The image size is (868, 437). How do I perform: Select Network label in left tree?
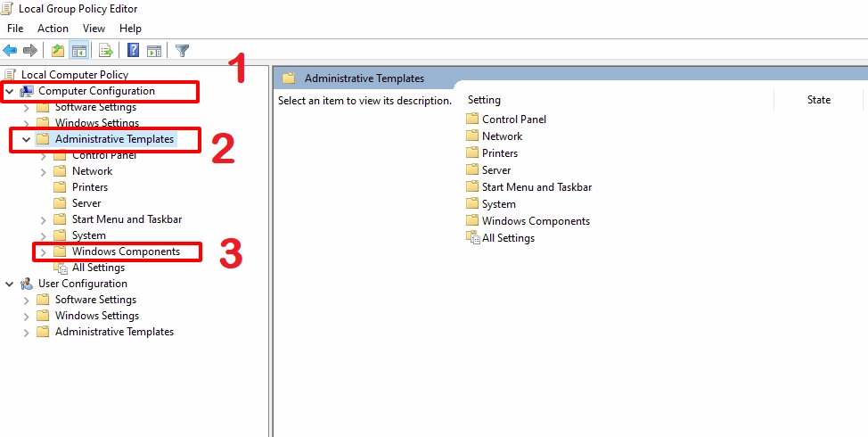[x=92, y=171]
